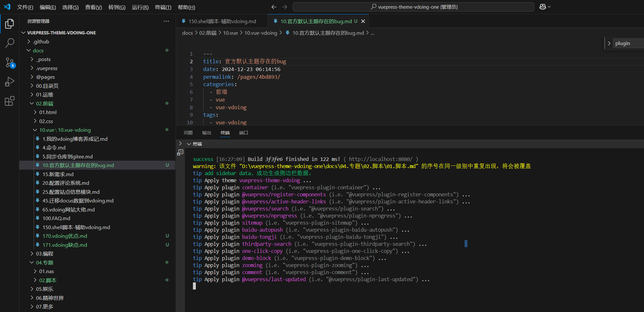Viewport: 644px width, 312px height.
Task: Open the Explorer view in activity bar
Action: pyautogui.click(x=10, y=24)
